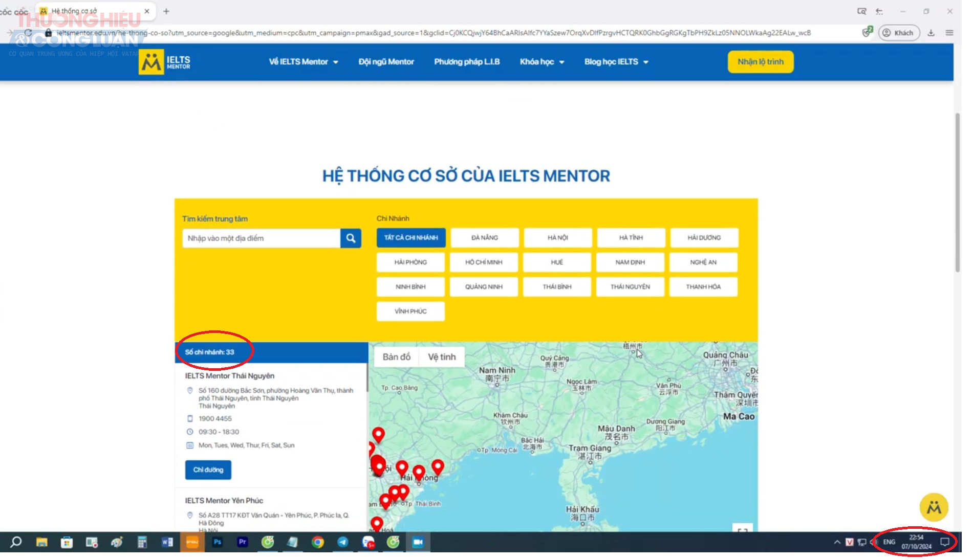
Task: Open Windows search in the taskbar
Action: click(x=16, y=542)
